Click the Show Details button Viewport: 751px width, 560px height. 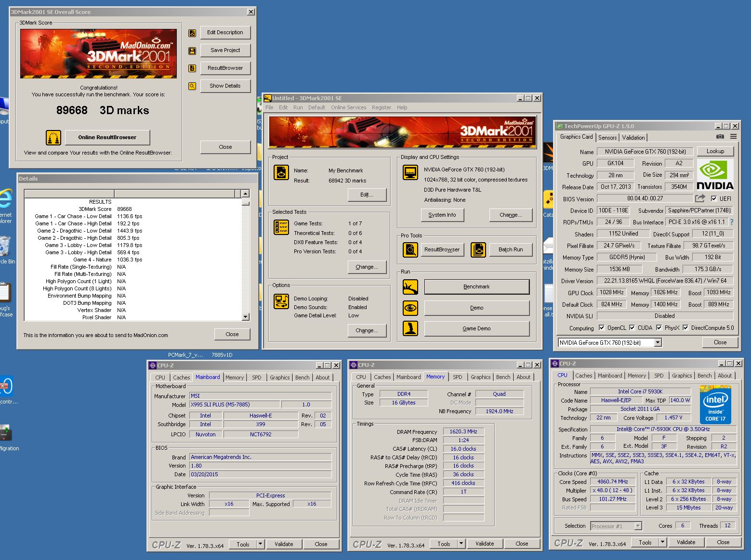pyautogui.click(x=225, y=86)
